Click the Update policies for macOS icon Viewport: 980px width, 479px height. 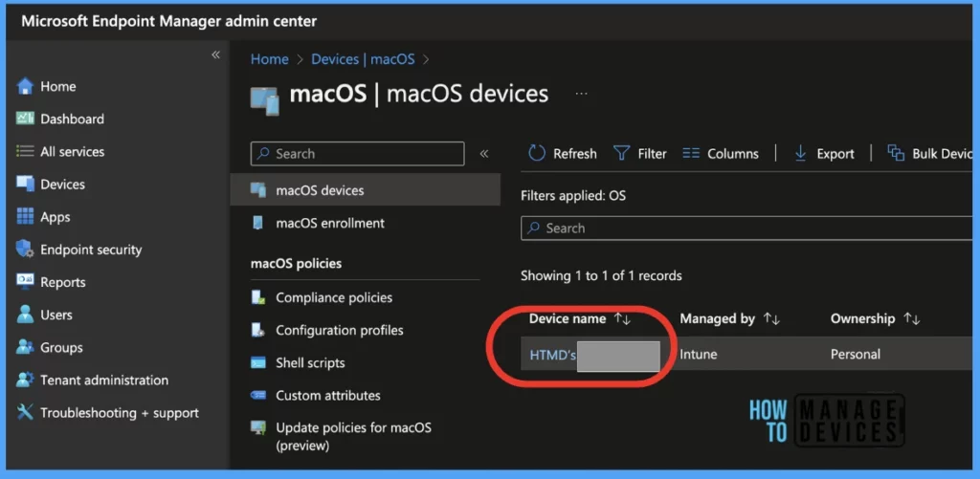click(258, 427)
